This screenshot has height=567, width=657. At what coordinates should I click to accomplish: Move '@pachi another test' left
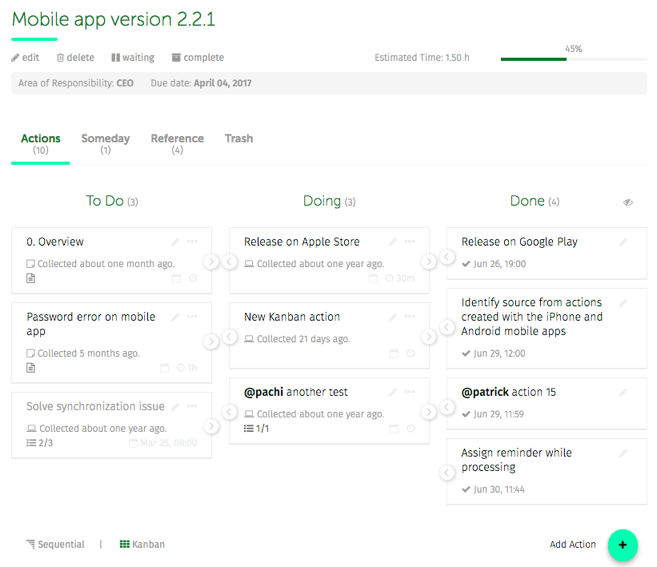(230, 412)
